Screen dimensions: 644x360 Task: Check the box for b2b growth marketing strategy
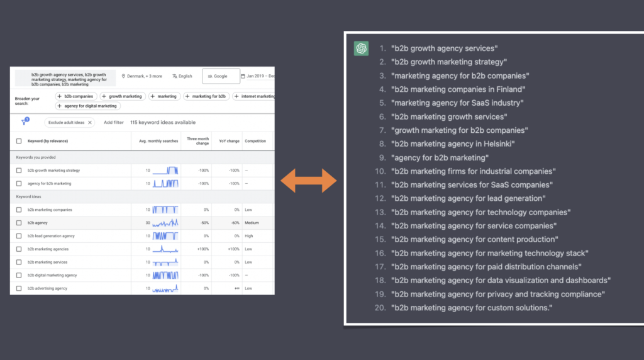pos(19,170)
